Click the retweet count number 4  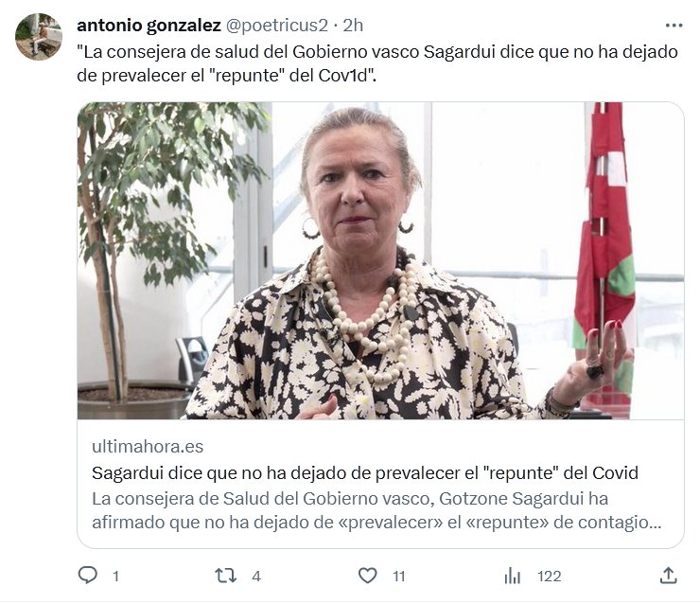click(255, 577)
